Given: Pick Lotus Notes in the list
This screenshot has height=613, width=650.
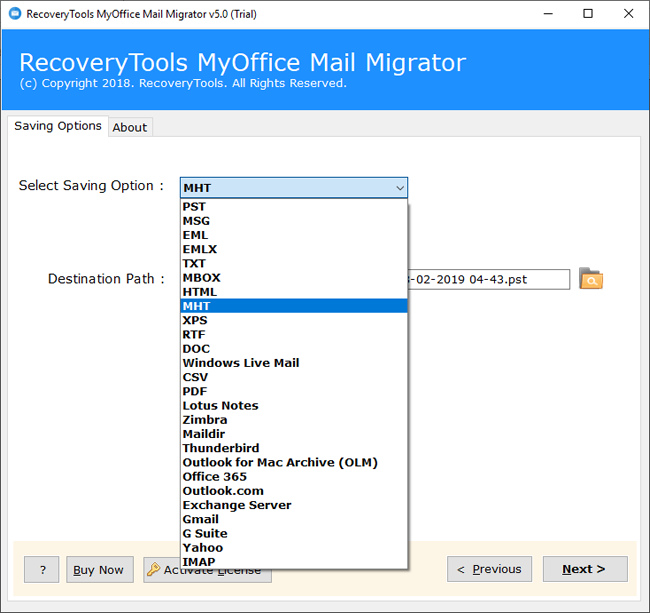Looking at the screenshot, I should click(294, 405).
